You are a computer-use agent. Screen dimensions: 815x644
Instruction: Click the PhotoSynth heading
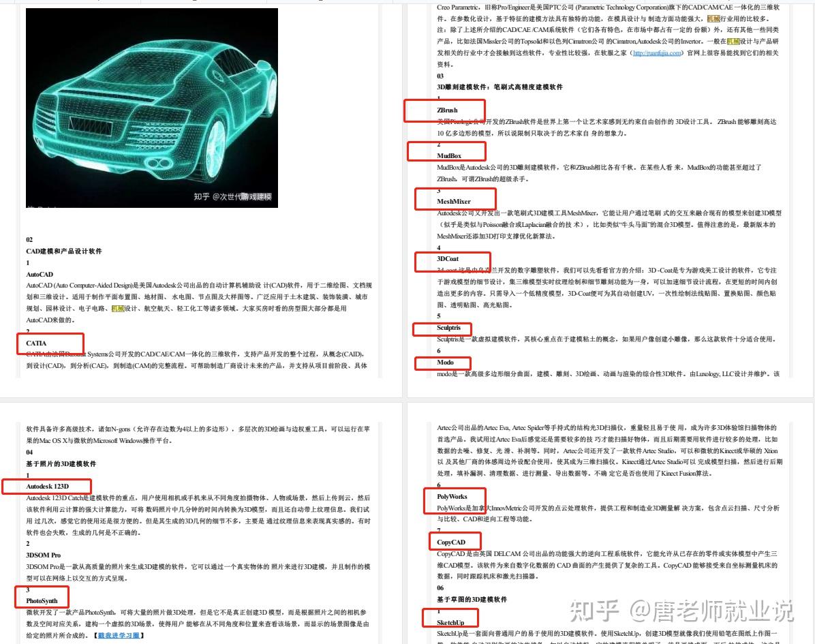[x=42, y=601]
